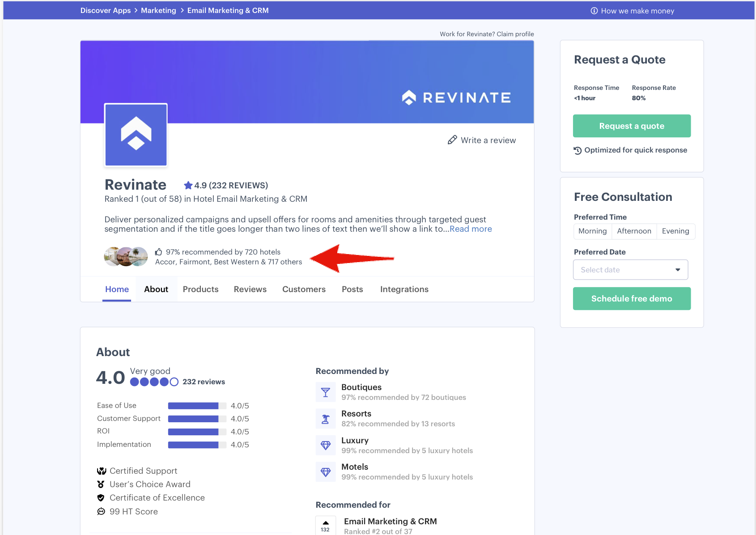Click the ROI rating bar
The image size is (756, 535).
click(197, 432)
